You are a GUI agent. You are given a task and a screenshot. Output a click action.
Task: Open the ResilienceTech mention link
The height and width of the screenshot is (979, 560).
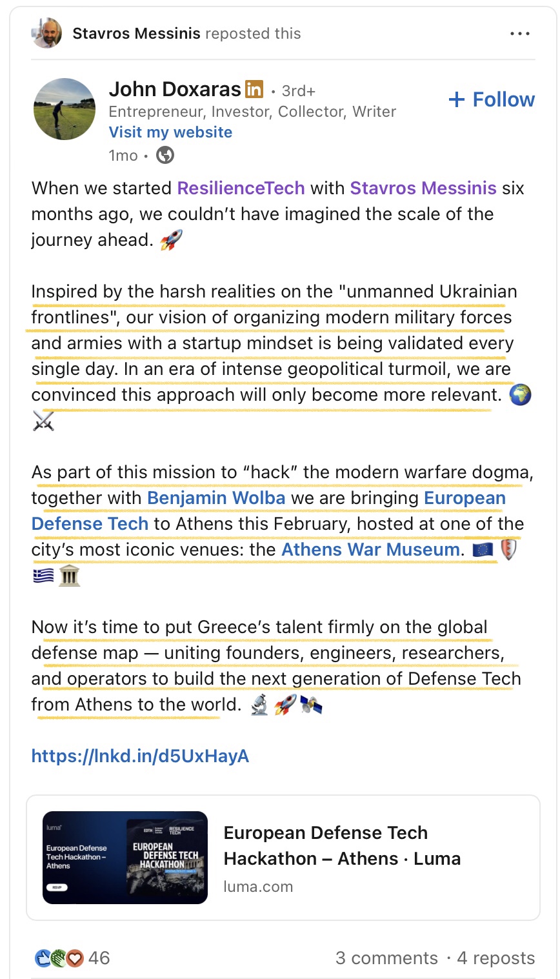241,188
